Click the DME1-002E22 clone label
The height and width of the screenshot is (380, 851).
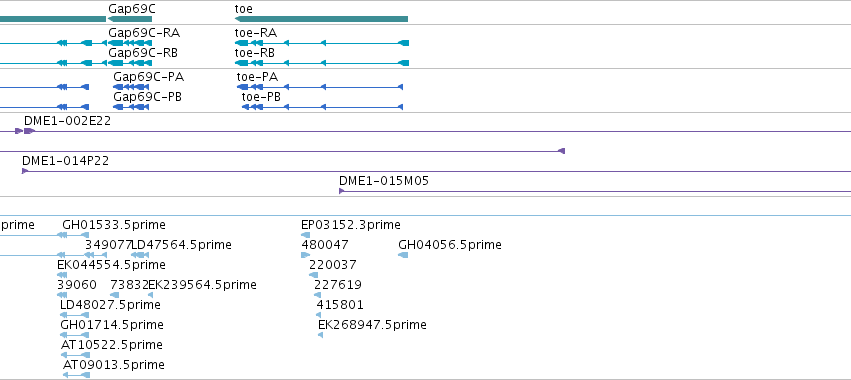(67, 121)
